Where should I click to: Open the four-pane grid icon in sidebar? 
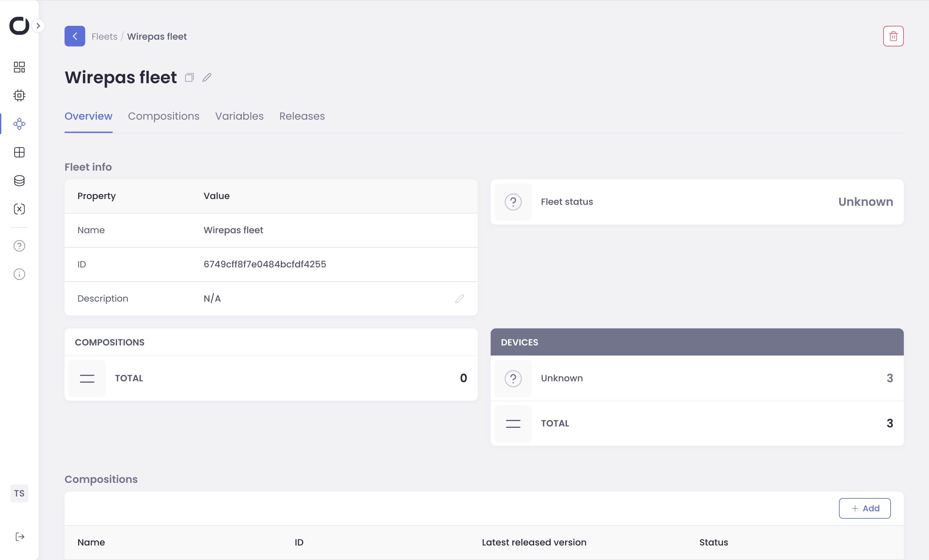tap(19, 152)
